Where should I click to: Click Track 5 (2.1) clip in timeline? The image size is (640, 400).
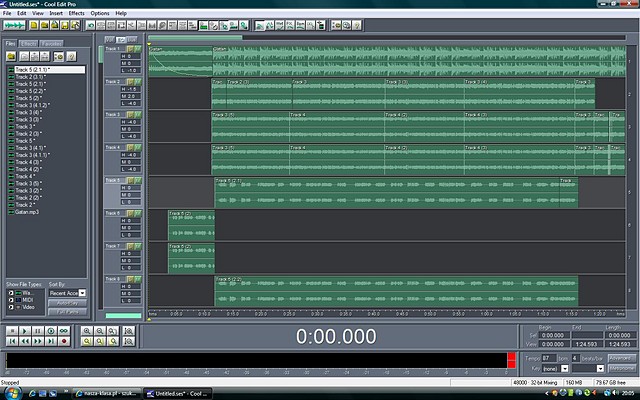(x=387, y=192)
